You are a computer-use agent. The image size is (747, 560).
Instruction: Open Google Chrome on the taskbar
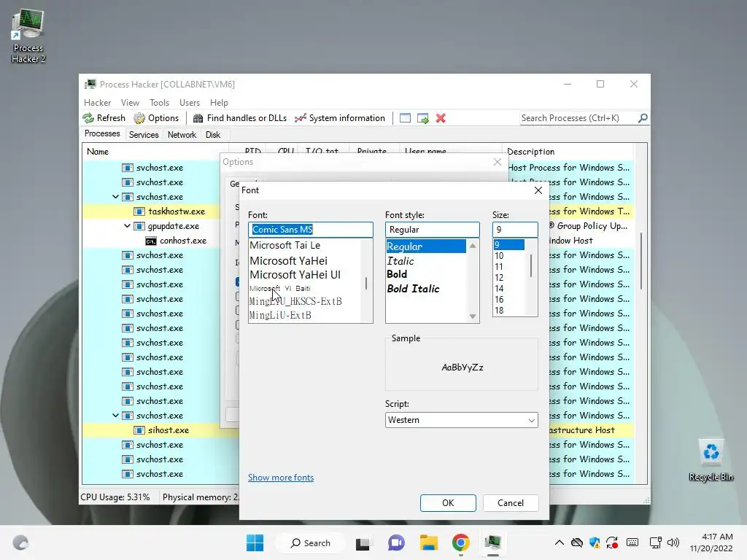click(461, 542)
